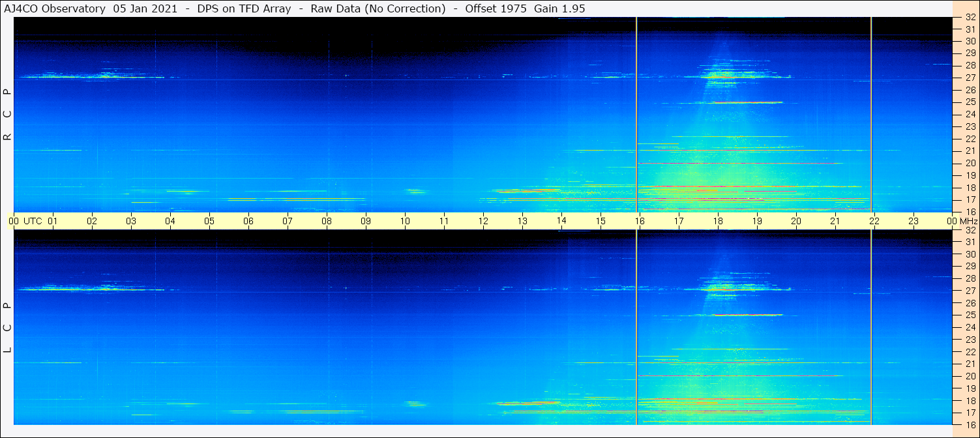
Task: Click hour '13' on the UTC axis
Action: click(x=522, y=221)
